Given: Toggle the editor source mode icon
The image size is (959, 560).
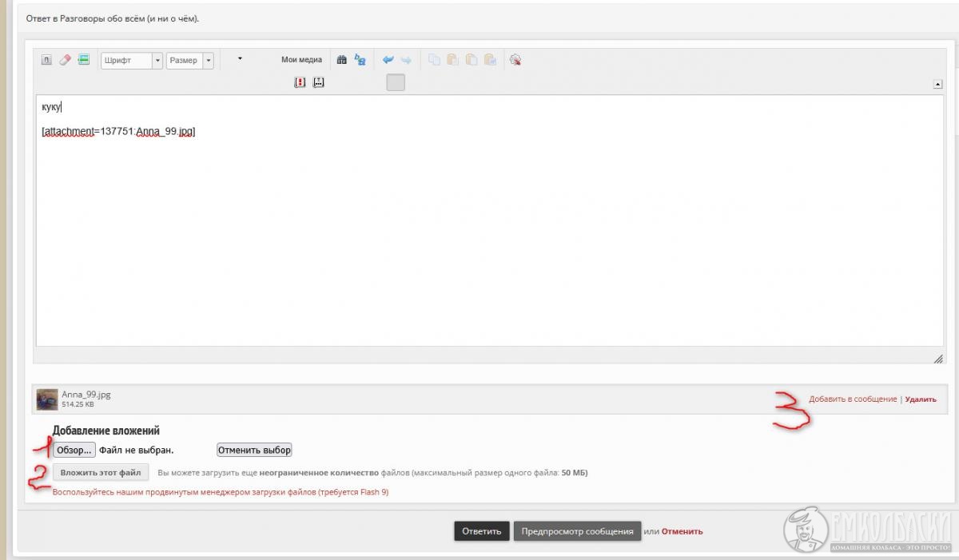Looking at the screenshot, I should point(46,60).
